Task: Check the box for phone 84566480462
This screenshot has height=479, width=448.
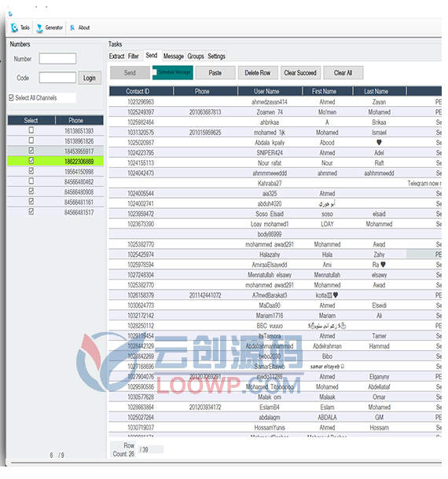Action: [31, 181]
